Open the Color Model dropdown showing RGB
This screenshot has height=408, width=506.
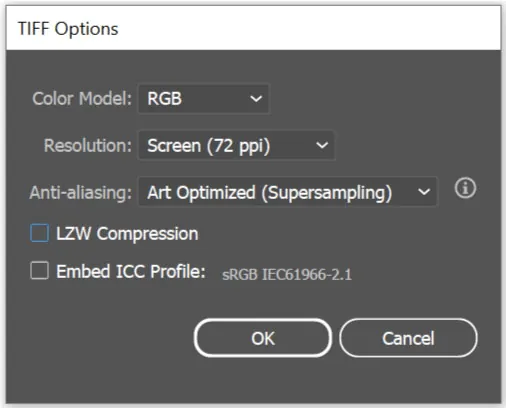pyautogui.click(x=204, y=99)
